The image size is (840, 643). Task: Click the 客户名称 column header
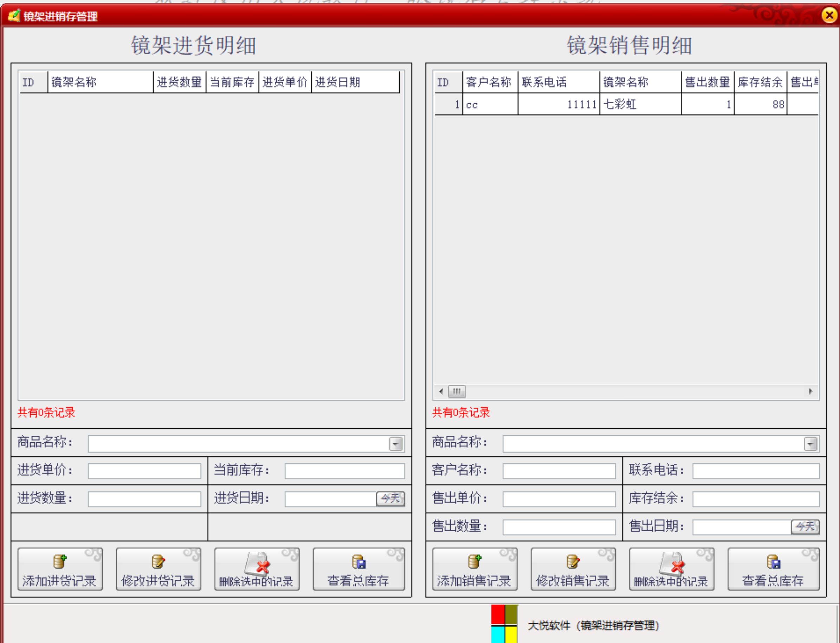pyautogui.click(x=490, y=82)
